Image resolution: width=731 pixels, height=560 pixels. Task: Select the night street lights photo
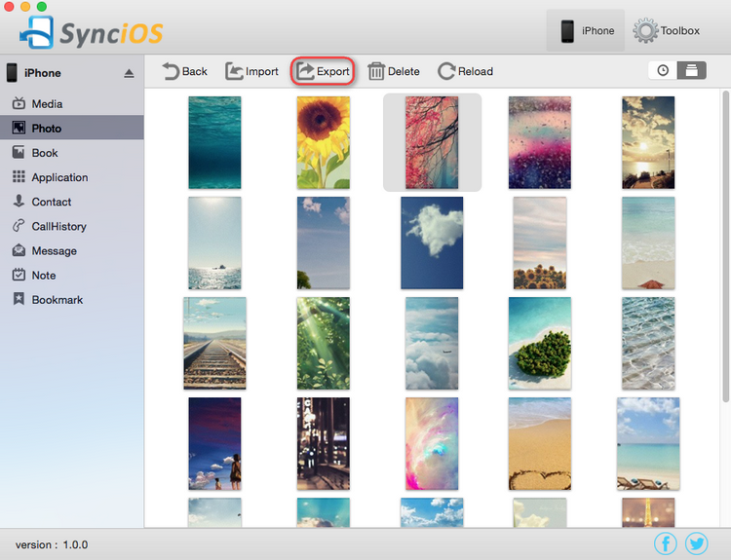click(x=323, y=443)
